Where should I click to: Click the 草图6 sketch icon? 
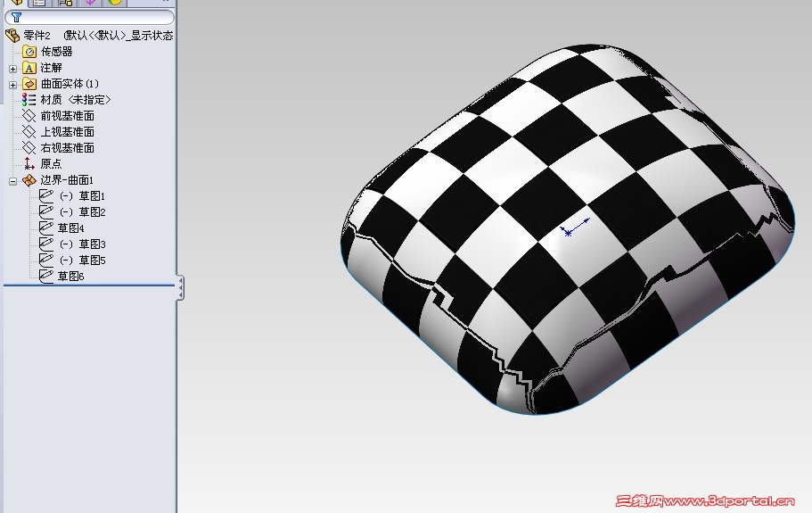[x=46, y=276]
